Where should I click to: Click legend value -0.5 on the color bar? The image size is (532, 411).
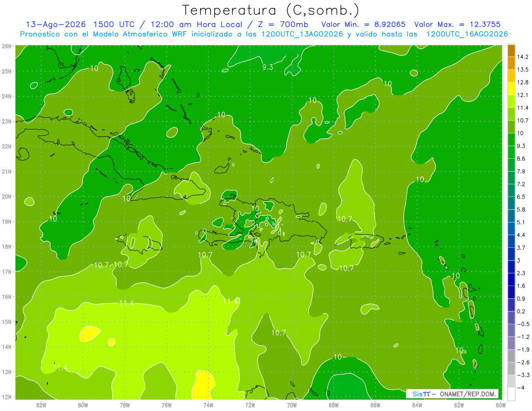[x=523, y=324]
